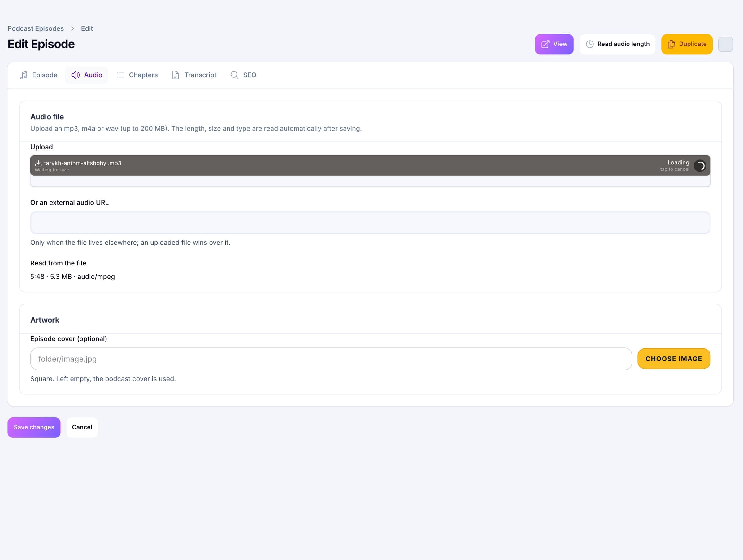The height and width of the screenshot is (560, 743).
Task: Open the View button
Action: pyautogui.click(x=554, y=44)
